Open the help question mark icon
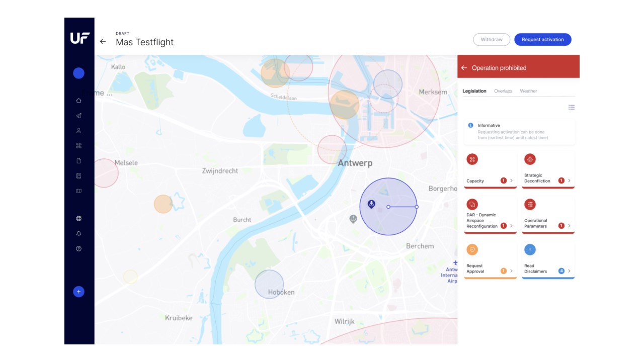This screenshot has width=644, height=362. point(78,249)
